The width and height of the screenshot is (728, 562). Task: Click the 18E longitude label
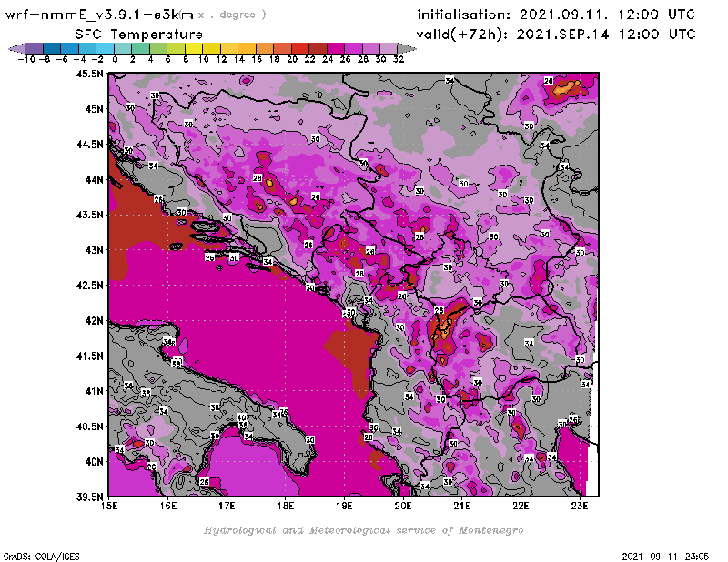pos(286,506)
